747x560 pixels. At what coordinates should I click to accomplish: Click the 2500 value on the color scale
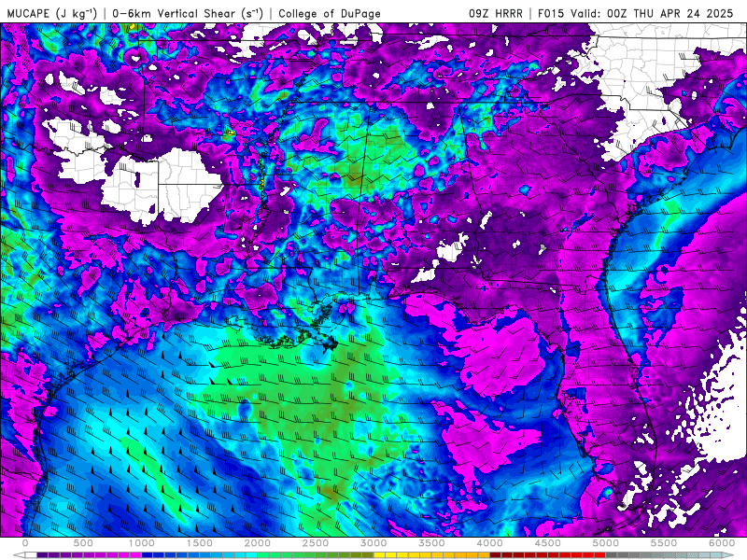coord(316,543)
